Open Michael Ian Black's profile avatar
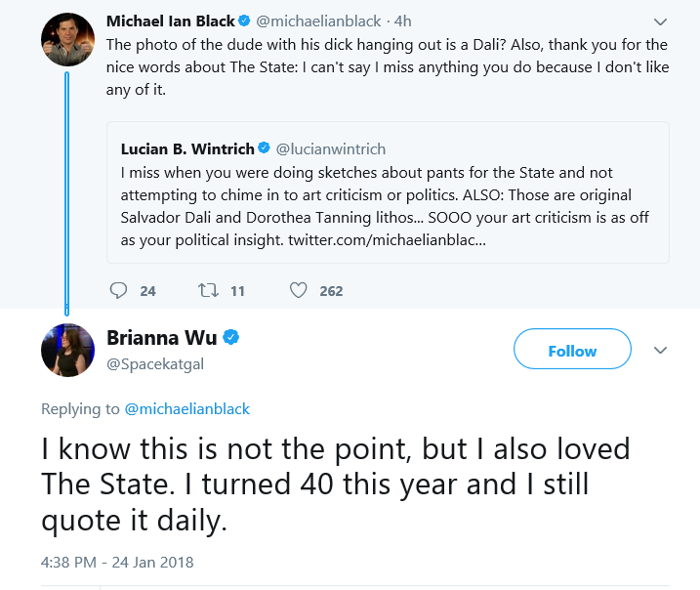This screenshot has height=590, width=700. click(x=68, y=39)
